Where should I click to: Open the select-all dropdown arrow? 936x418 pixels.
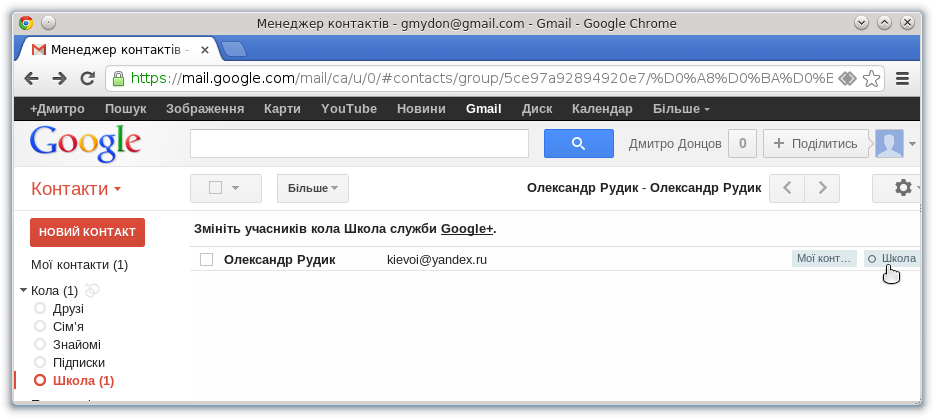pos(235,188)
